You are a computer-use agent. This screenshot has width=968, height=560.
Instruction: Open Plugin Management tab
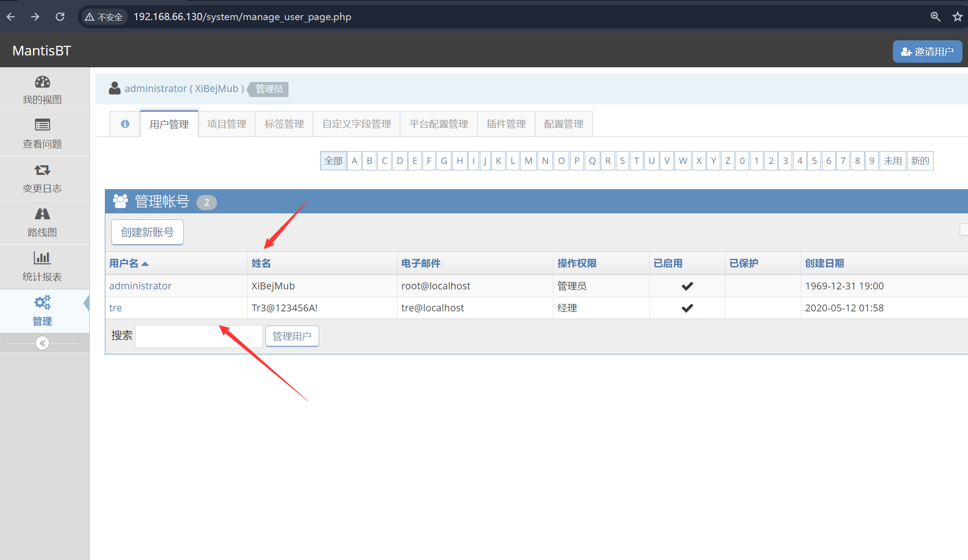(x=506, y=124)
